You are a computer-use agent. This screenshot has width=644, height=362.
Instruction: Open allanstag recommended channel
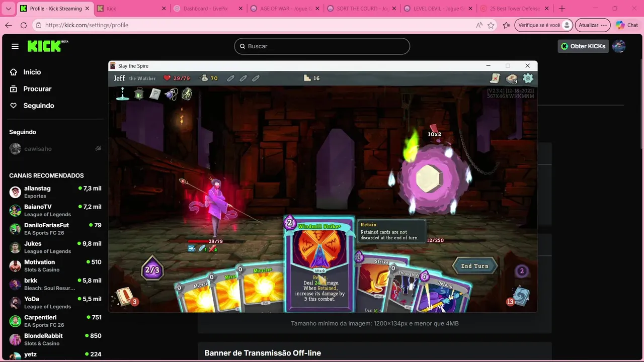pyautogui.click(x=55, y=192)
